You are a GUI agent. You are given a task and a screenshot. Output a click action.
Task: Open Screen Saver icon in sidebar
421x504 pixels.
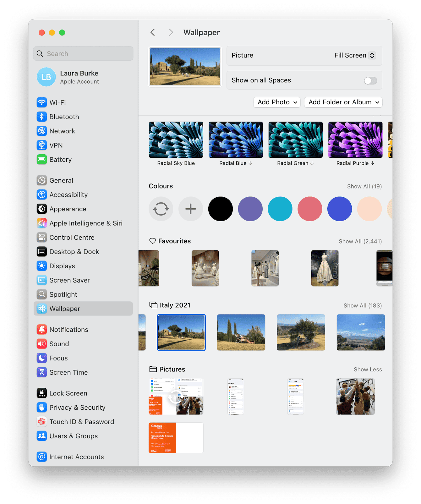tap(42, 280)
